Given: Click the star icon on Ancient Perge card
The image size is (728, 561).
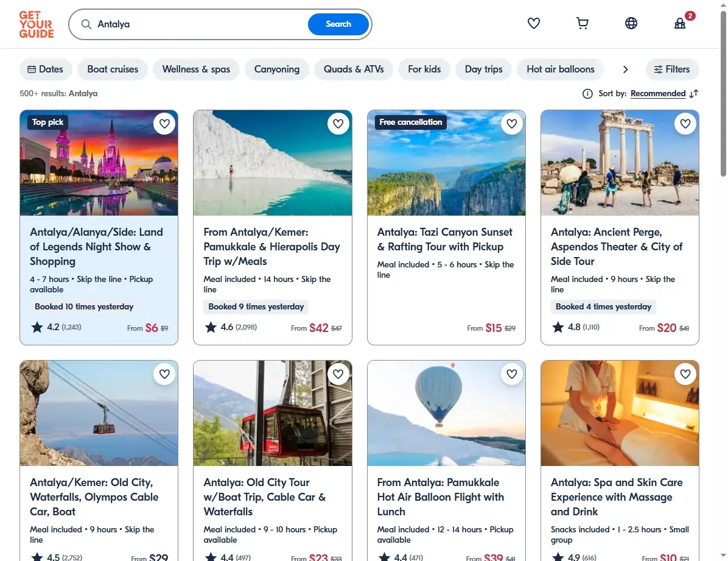Looking at the screenshot, I should 558,327.
